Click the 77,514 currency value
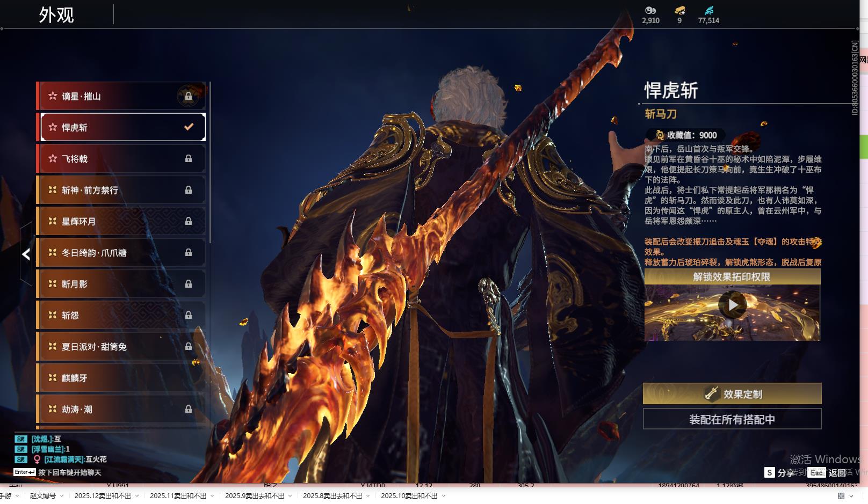The image size is (868, 504). [x=708, y=20]
